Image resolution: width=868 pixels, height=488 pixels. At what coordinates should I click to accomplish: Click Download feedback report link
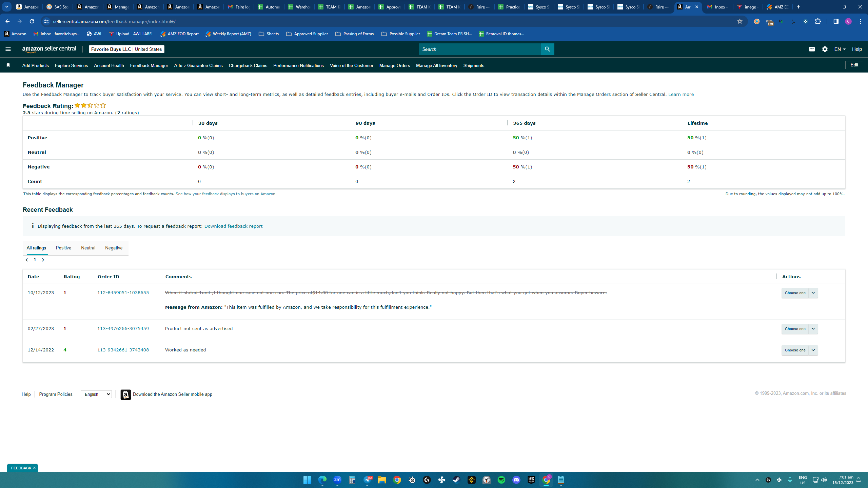[233, 226]
